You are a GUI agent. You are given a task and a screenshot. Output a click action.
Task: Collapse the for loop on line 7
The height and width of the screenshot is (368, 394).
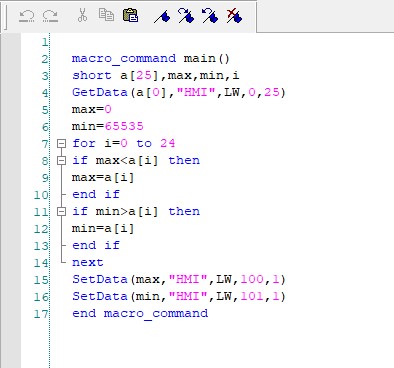(61, 143)
